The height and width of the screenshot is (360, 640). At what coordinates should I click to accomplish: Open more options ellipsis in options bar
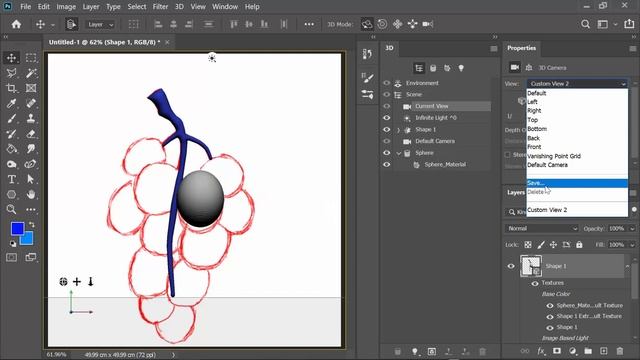click(x=309, y=24)
